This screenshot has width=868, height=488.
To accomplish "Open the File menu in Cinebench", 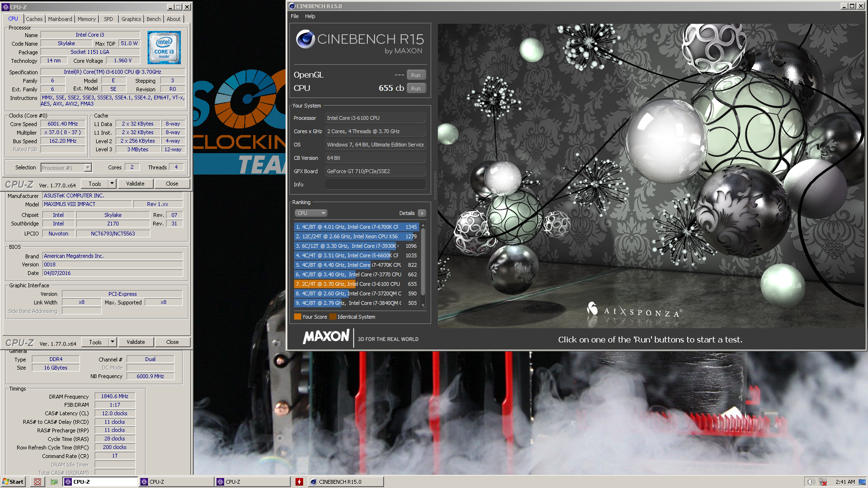I will [x=295, y=16].
